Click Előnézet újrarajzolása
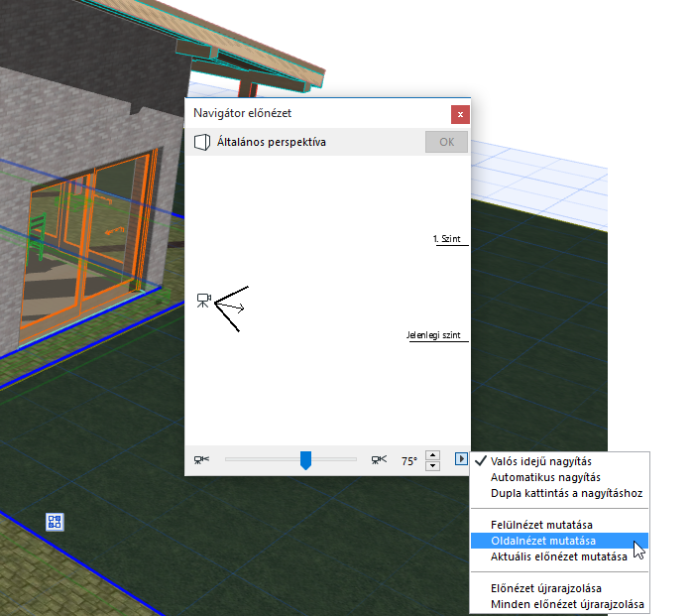Viewport: 694px width, 616px height. pyautogui.click(x=559, y=588)
